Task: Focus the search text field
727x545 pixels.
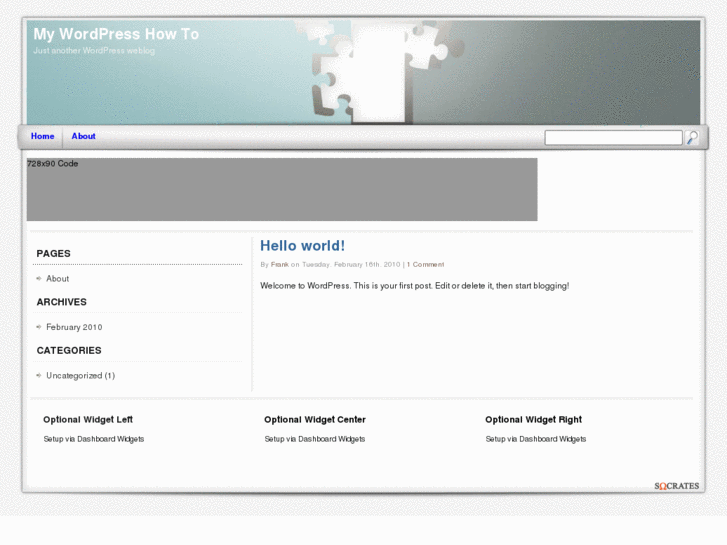Action: click(613, 138)
